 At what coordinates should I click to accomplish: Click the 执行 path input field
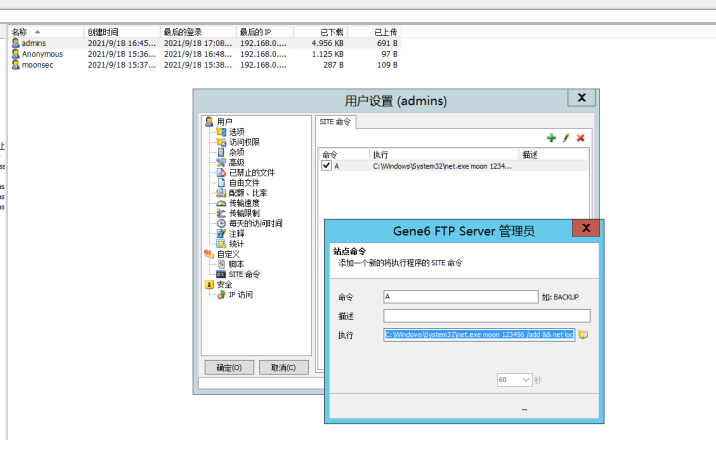[479, 335]
